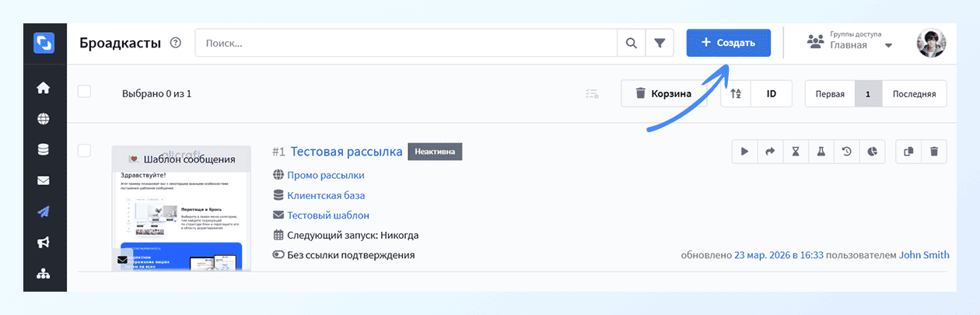
Task: Delete Тестовая рассылка with trash icon
Action: coord(934,152)
